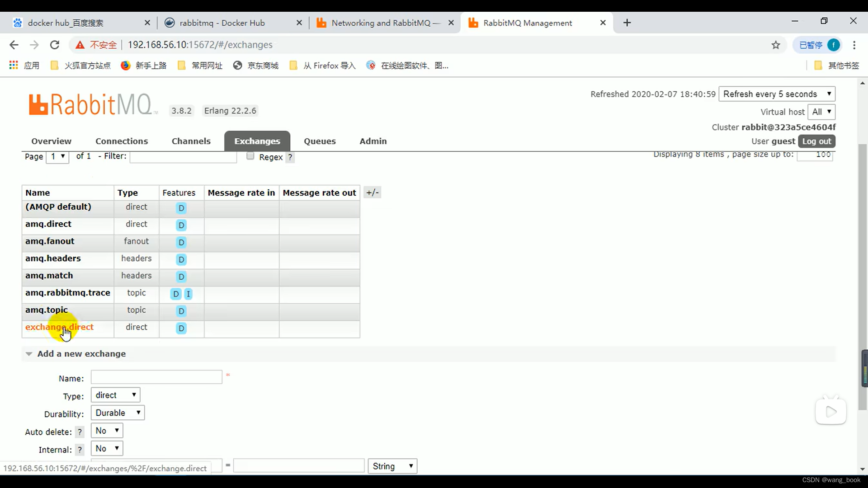Open the 从 Firefox 导入 bookmark folder
This screenshot has width=868, height=488.
[x=323, y=66]
